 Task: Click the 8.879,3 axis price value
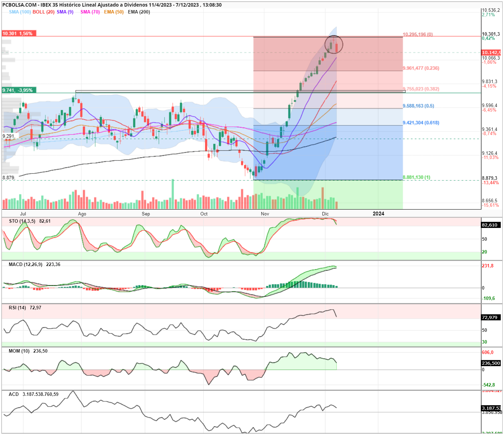pos(489,178)
